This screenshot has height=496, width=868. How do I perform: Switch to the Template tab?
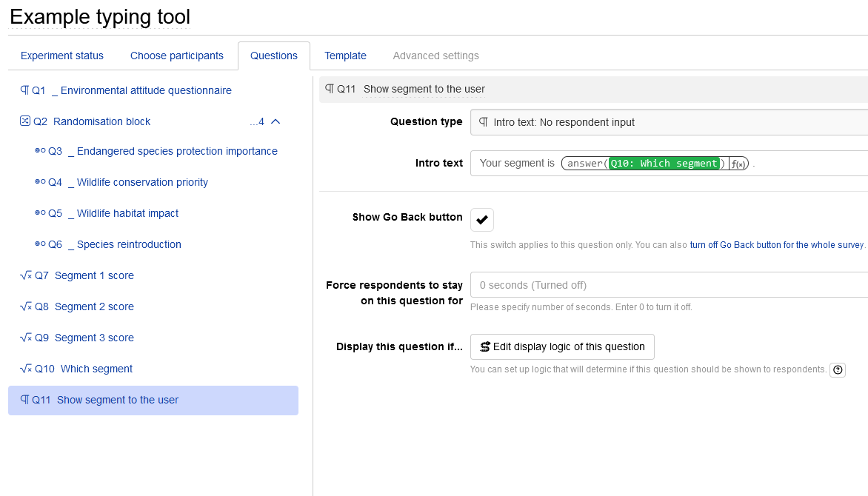(345, 56)
